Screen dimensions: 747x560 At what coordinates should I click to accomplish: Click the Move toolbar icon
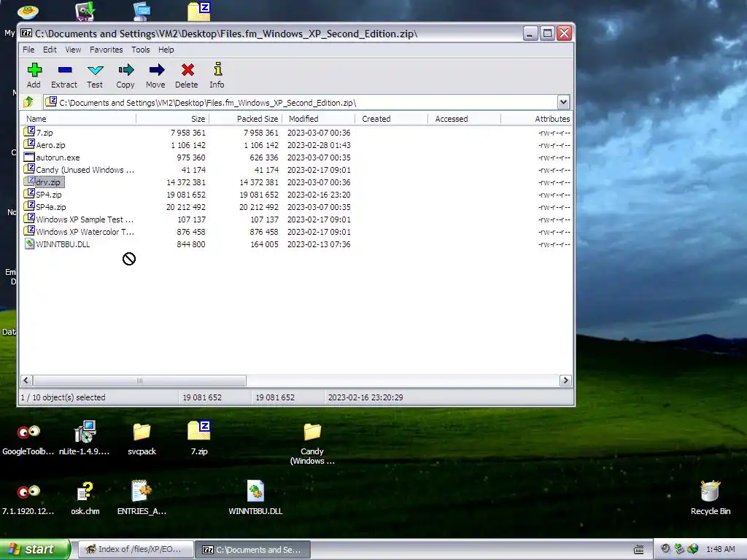tap(156, 70)
